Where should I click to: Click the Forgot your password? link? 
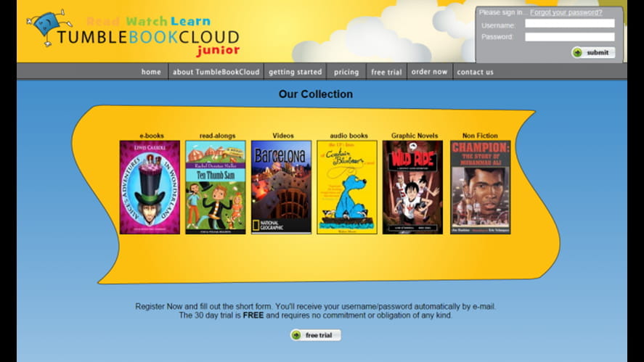coord(566,12)
